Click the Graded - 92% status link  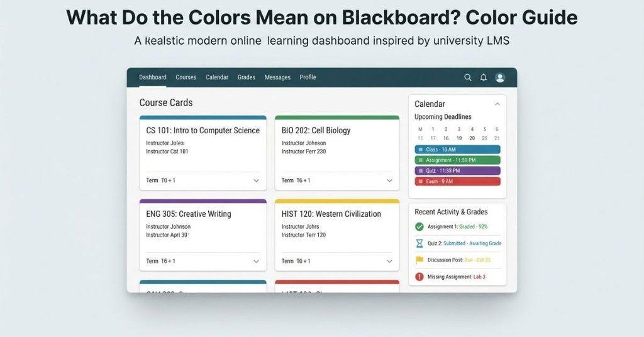[473, 226]
